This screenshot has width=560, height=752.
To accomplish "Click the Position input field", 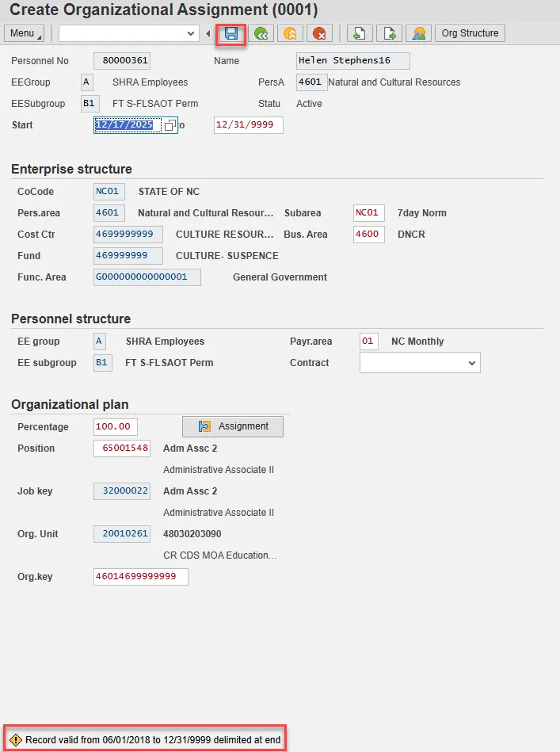I will point(121,449).
